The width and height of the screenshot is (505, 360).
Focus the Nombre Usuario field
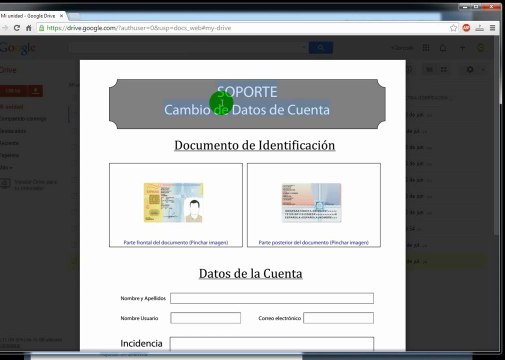(x=206, y=318)
